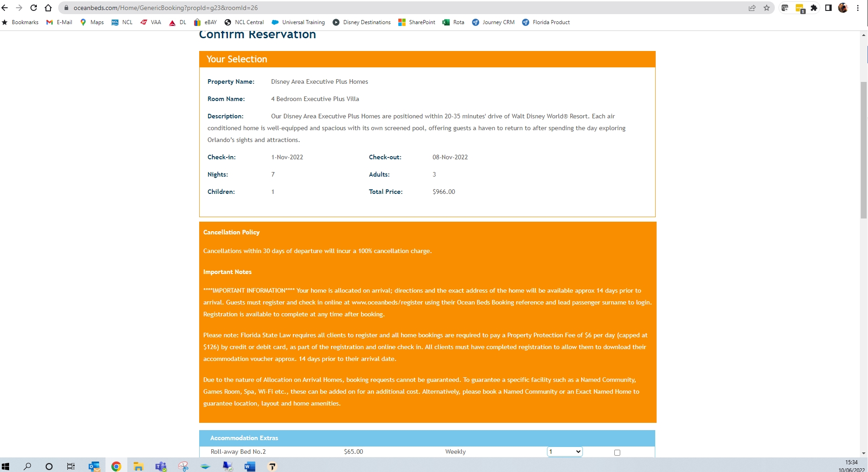The height and width of the screenshot is (472, 868).
Task: Open the grey media extension icon
Action: pos(785,8)
